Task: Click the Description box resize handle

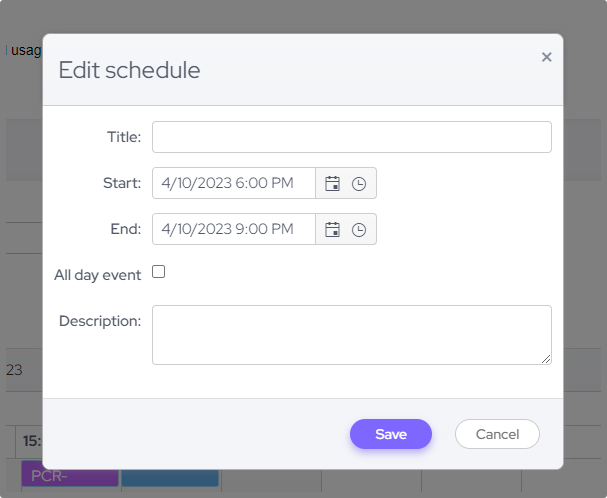Action: click(546, 359)
